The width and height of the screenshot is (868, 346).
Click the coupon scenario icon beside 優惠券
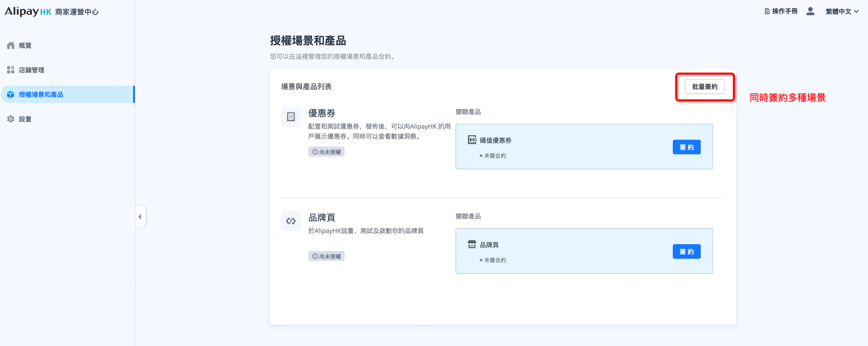coord(291,117)
